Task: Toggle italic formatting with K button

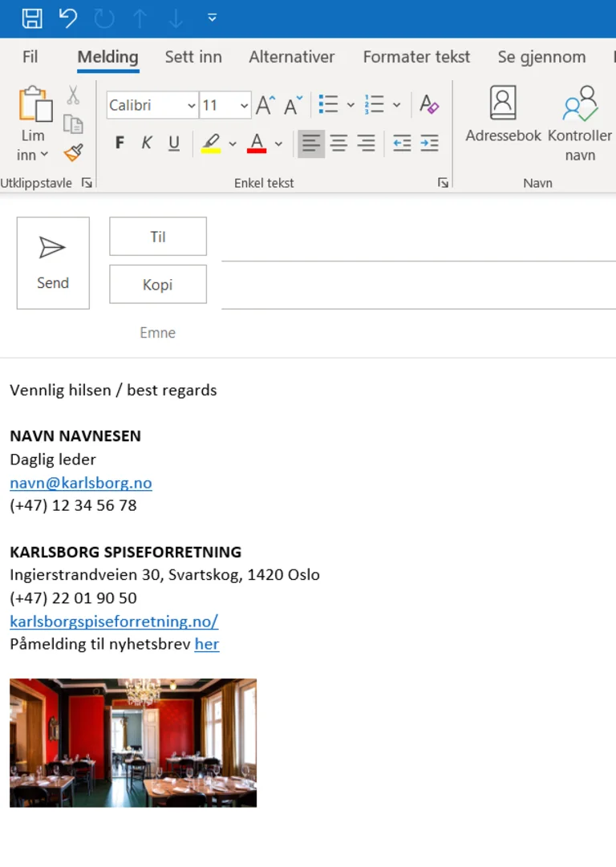Action: point(147,144)
